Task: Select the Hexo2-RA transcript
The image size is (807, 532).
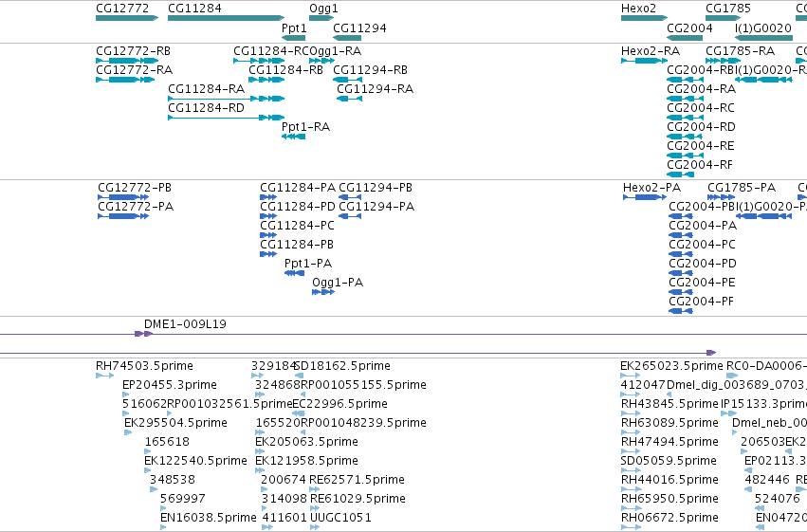Action: 644,61
